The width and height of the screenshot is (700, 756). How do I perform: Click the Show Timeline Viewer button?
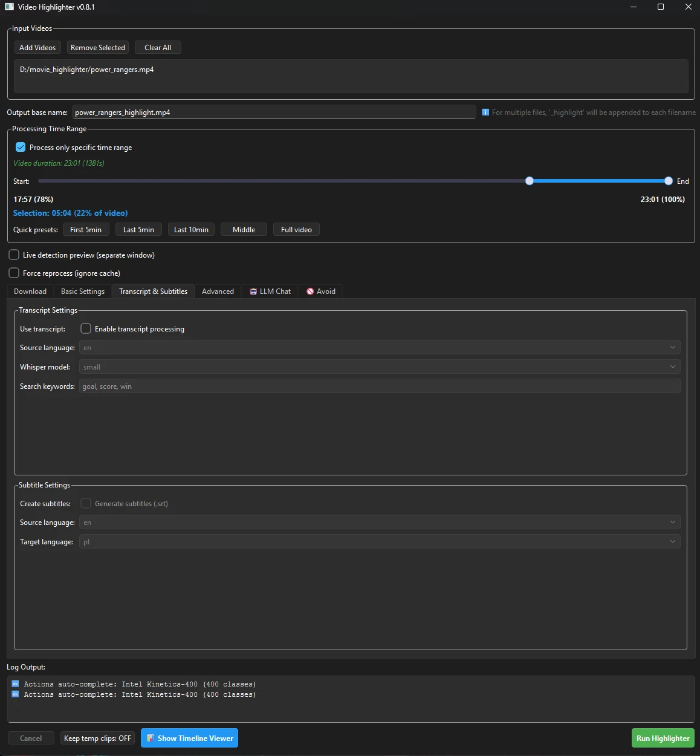tap(189, 738)
